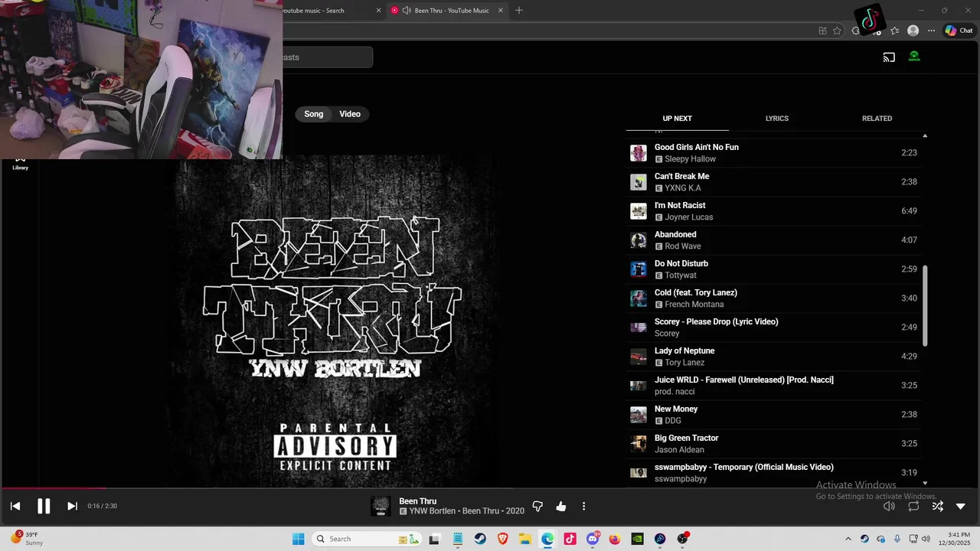Open the player volume control
The height and width of the screenshot is (551, 980).
pos(889,506)
